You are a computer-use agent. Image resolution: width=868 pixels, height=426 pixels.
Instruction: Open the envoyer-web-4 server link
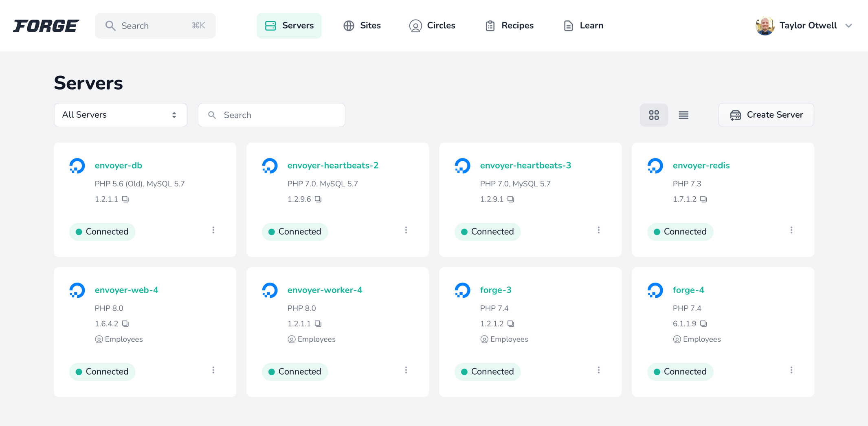point(126,290)
